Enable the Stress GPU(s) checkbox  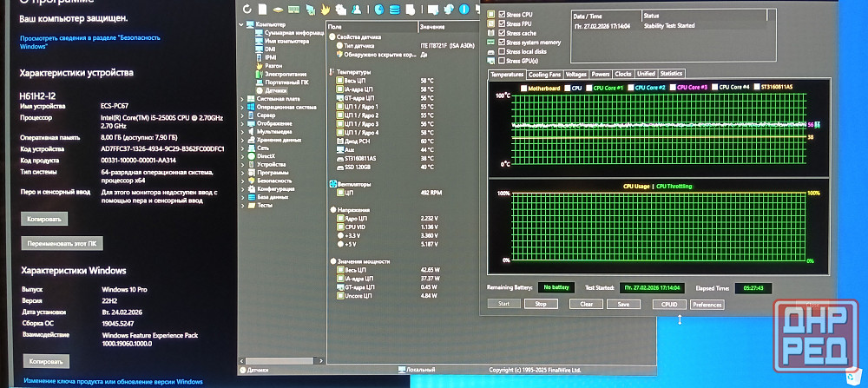tap(502, 61)
